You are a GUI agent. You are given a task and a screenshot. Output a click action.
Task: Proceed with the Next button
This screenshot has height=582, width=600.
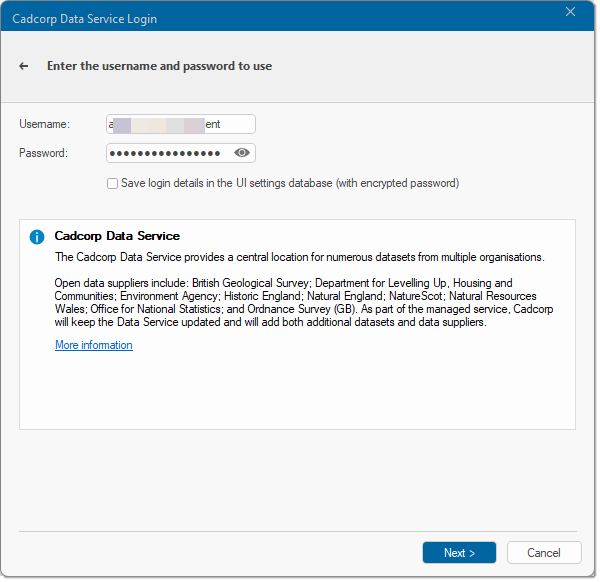pos(460,553)
